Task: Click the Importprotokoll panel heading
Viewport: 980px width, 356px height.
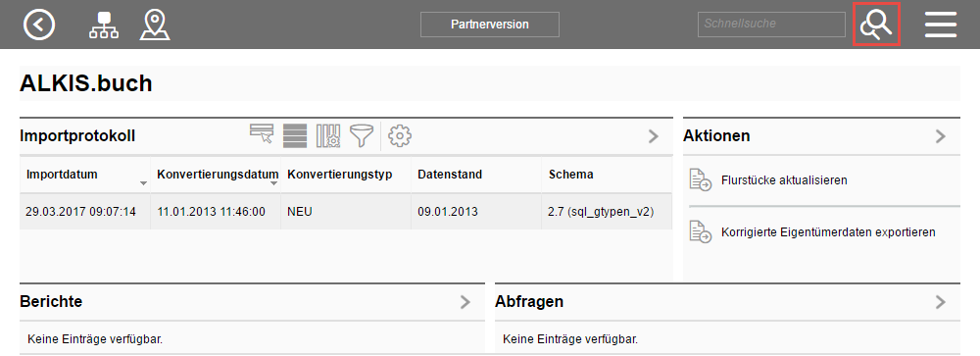Action: pos(77,135)
